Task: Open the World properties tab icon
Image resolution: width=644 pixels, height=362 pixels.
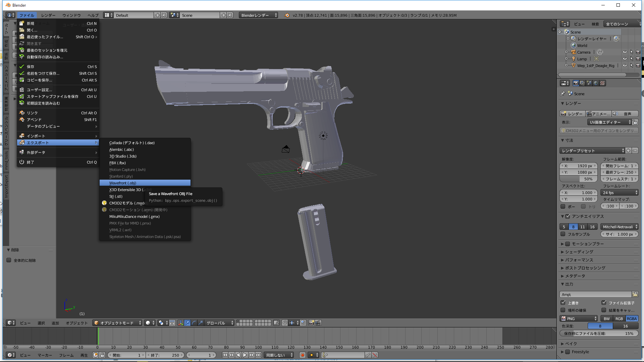Action: coord(596,83)
